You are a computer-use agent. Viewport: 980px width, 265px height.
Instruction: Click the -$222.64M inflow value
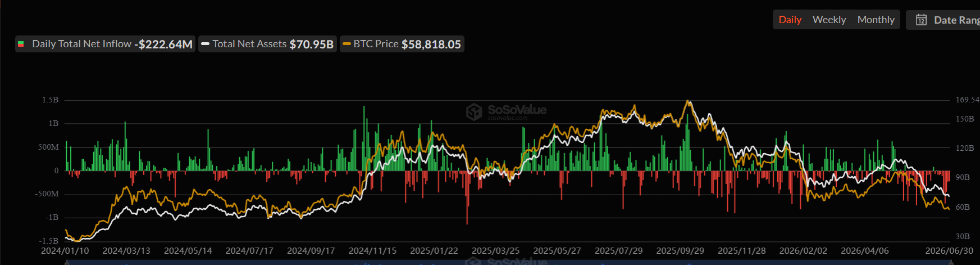tap(163, 44)
